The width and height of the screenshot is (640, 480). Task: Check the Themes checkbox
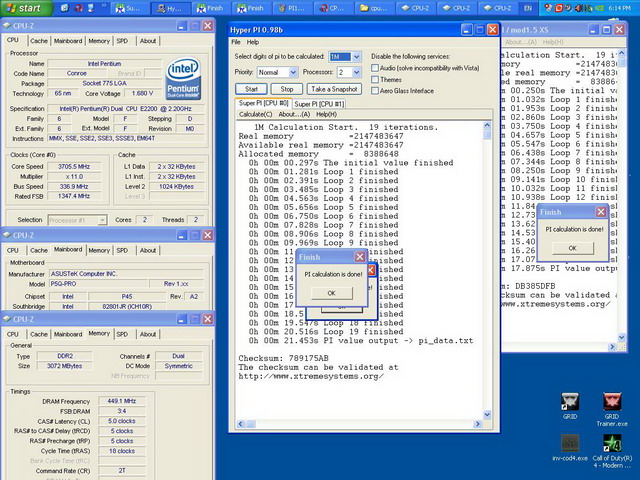pos(376,80)
